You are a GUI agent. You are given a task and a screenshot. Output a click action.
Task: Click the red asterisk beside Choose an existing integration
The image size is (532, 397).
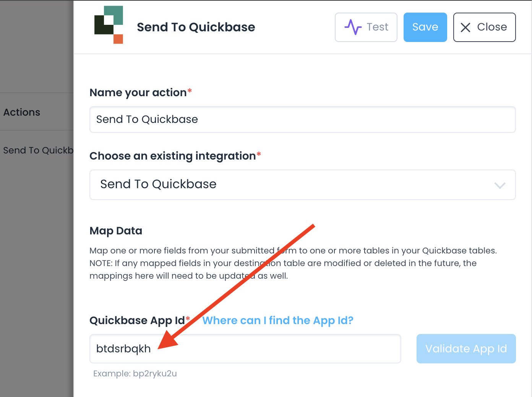[x=259, y=153]
